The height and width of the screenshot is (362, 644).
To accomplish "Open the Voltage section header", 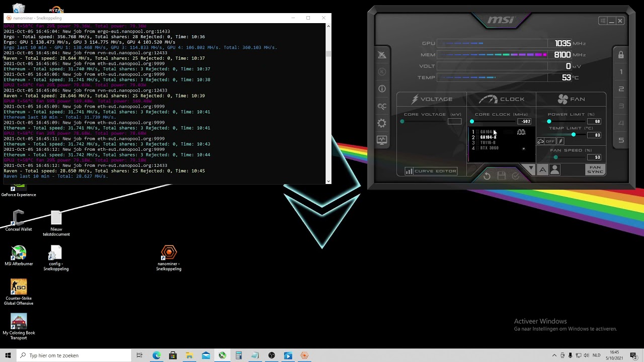I will coord(432,99).
